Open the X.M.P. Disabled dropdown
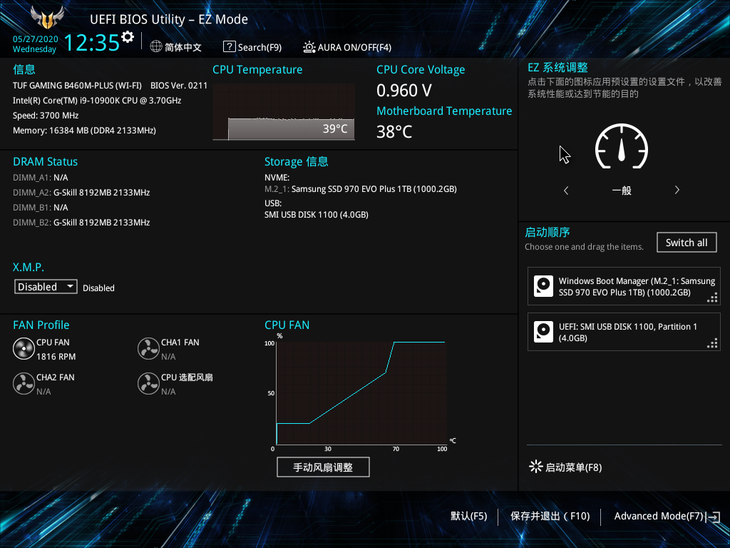 pos(46,287)
